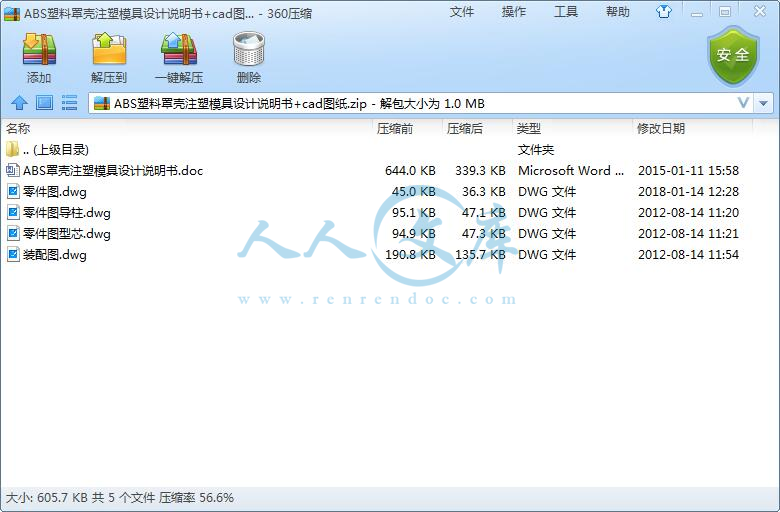The width and height of the screenshot is (780, 512).
Task: Click the 339.3 KB compressed size cell
Action: point(481,171)
